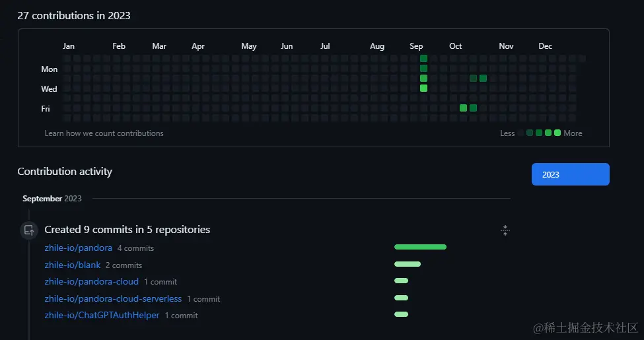The height and width of the screenshot is (340, 644).
Task: Select the 2023 year filter button
Action: click(x=570, y=174)
